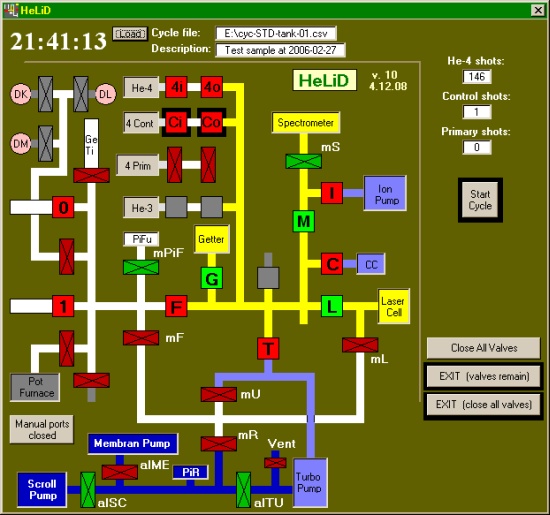
Task: Toggle the mPiF green valve
Action: [141, 267]
